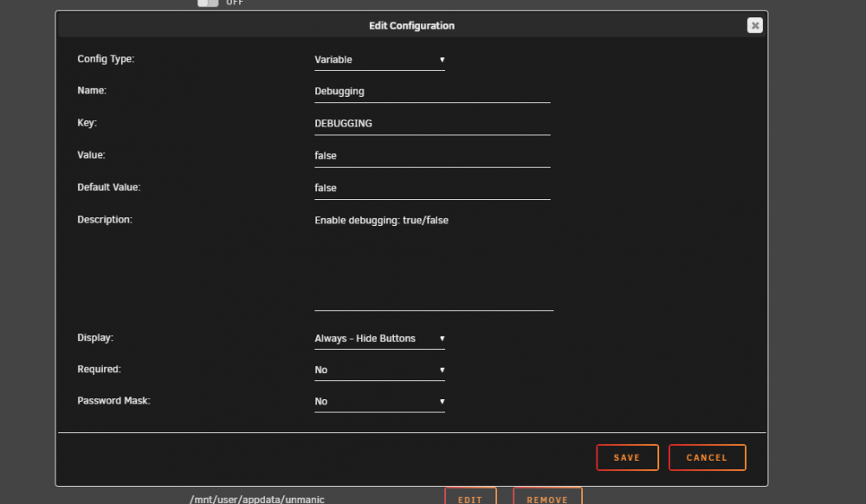Open the Config Type dropdown

pos(379,60)
